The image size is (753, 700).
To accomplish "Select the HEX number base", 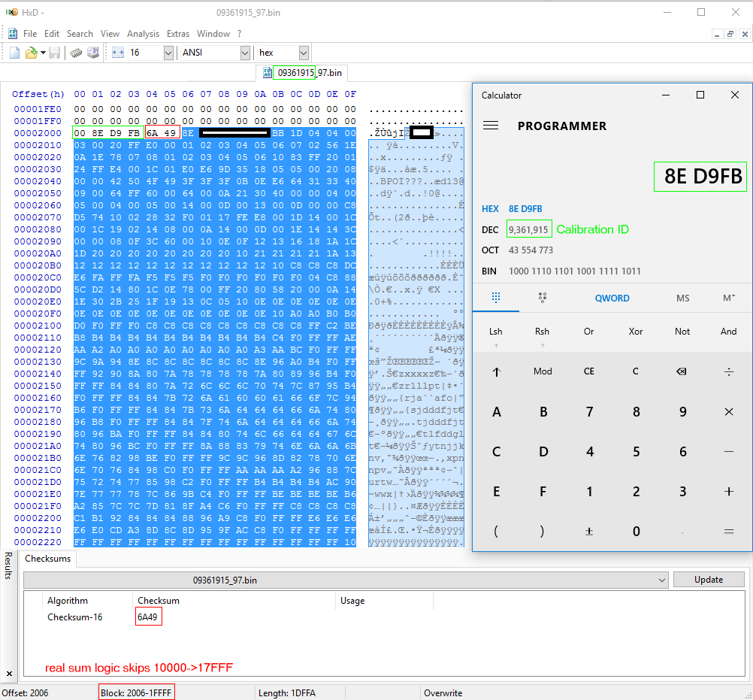I will point(490,209).
